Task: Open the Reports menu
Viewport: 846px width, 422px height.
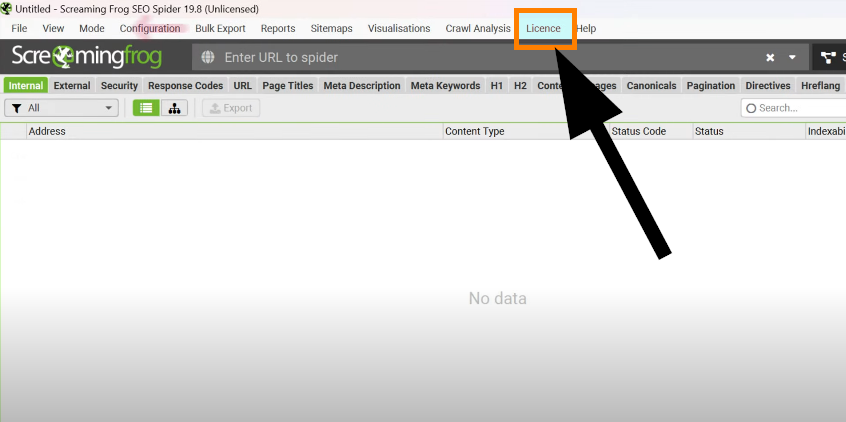Action: click(x=278, y=29)
